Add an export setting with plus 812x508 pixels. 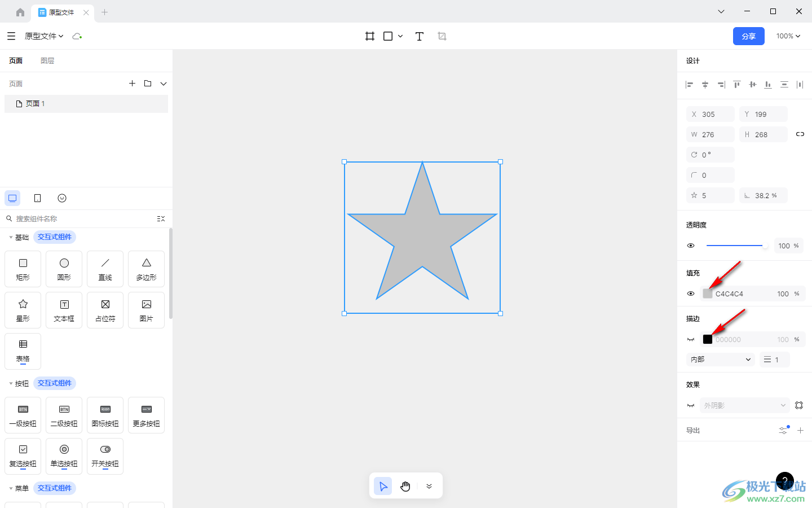tap(800, 430)
